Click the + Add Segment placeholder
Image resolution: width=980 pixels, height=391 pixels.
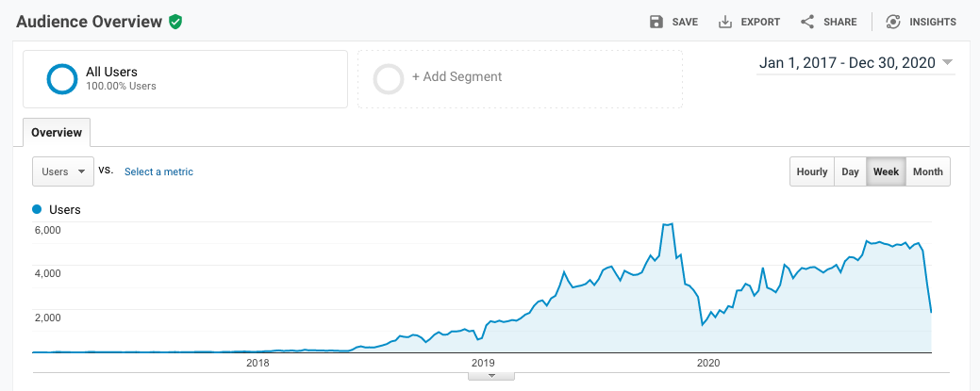click(x=520, y=79)
